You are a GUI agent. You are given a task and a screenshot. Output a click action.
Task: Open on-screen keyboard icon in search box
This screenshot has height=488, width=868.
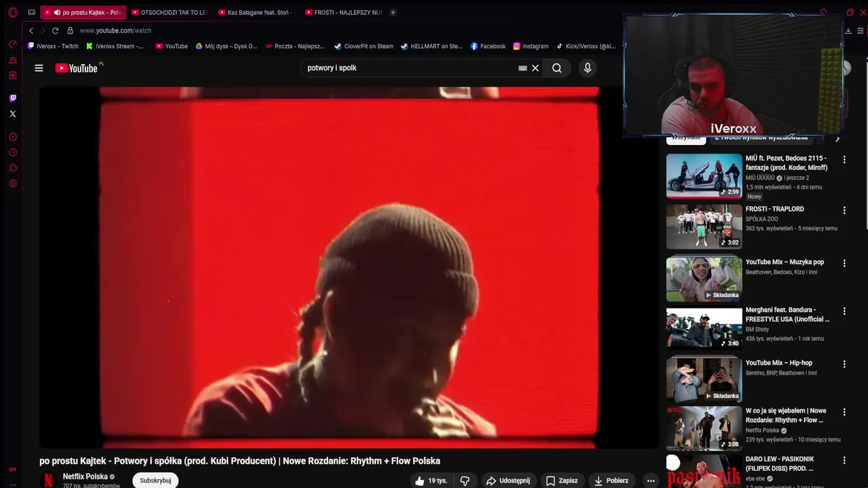point(522,68)
